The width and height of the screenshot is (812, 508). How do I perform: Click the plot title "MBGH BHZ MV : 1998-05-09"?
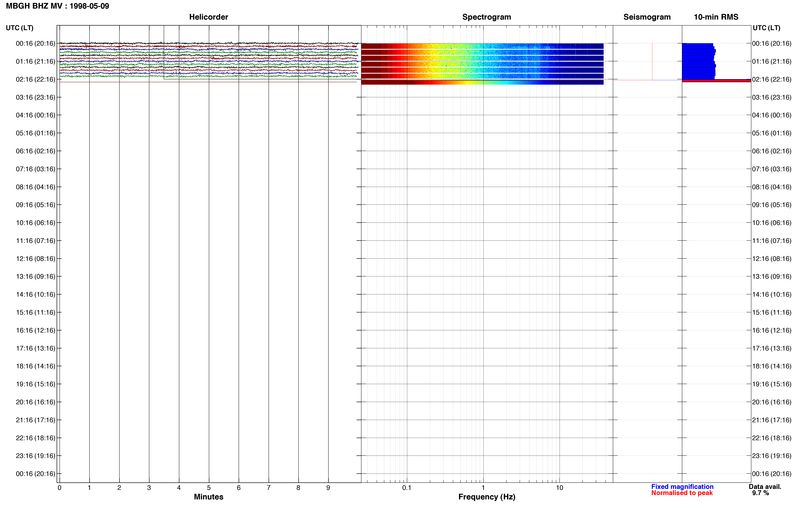57,6
